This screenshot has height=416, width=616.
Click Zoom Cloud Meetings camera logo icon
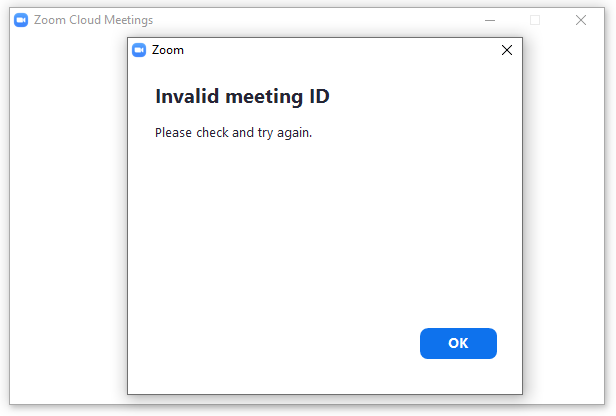[21, 20]
